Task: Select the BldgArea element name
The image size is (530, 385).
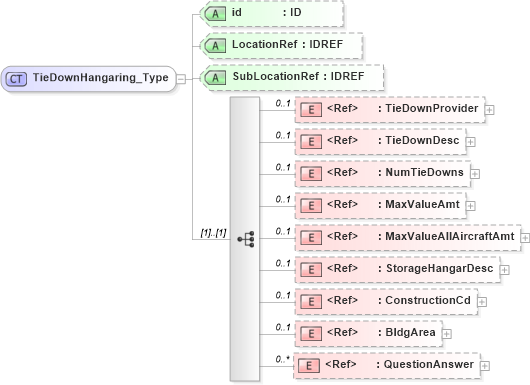Action: (410, 332)
